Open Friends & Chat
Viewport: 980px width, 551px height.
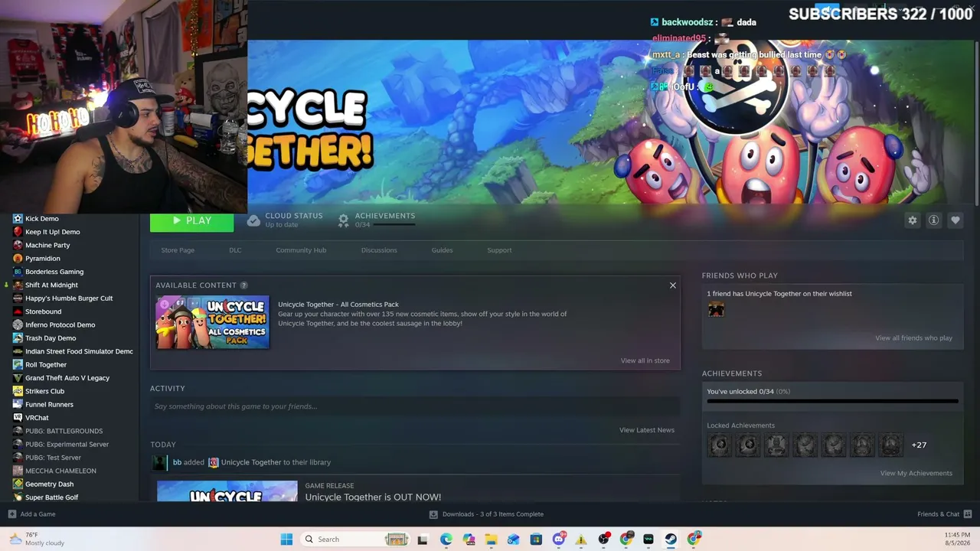tap(944, 514)
